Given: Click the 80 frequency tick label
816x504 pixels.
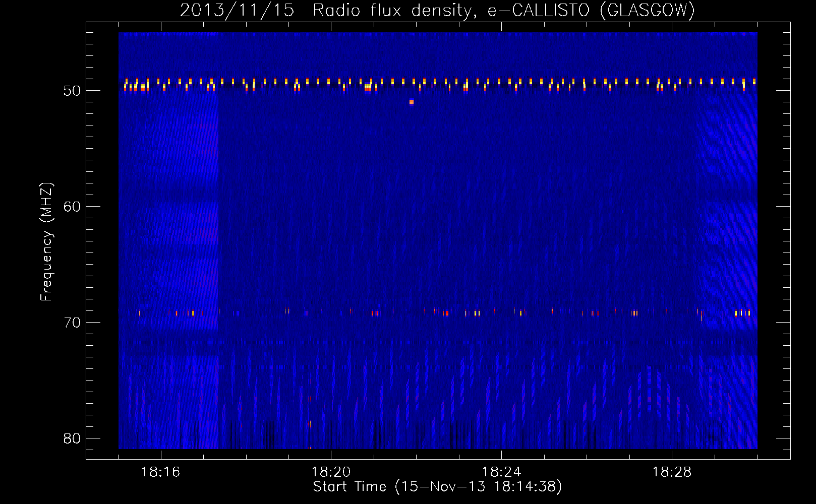Looking at the screenshot, I should click(x=72, y=438).
